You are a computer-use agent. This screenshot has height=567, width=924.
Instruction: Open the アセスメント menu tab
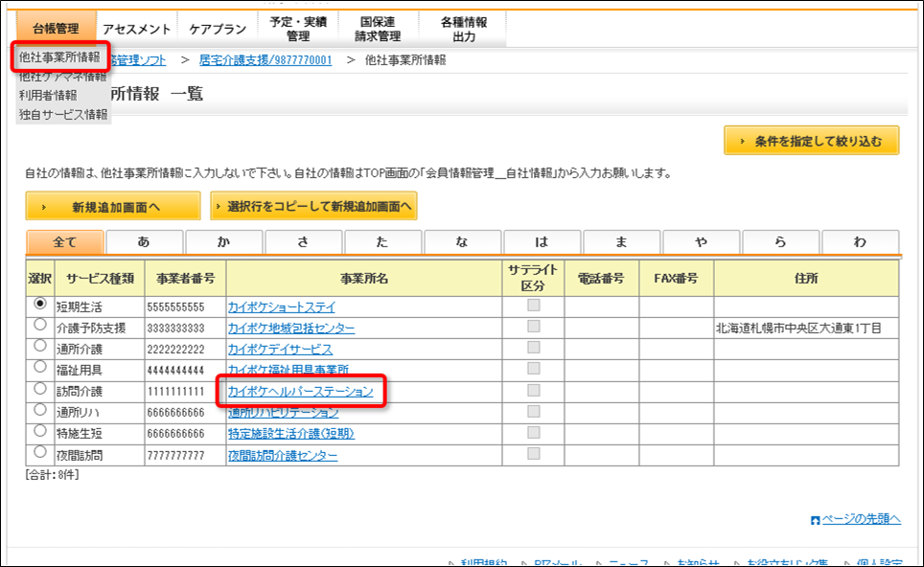tap(136, 29)
